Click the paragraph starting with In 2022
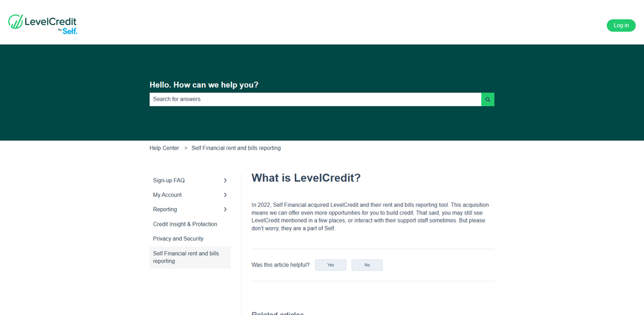This screenshot has width=644, height=315. click(370, 216)
